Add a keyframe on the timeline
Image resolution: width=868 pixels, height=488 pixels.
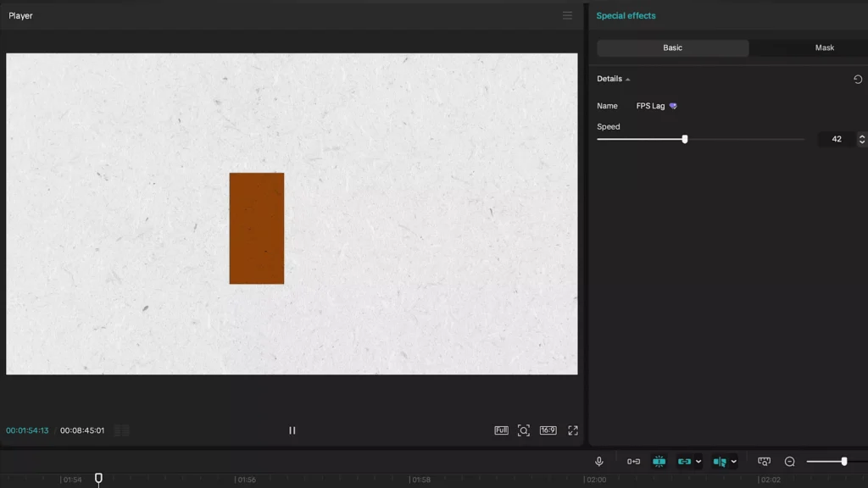tap(634, 461)
